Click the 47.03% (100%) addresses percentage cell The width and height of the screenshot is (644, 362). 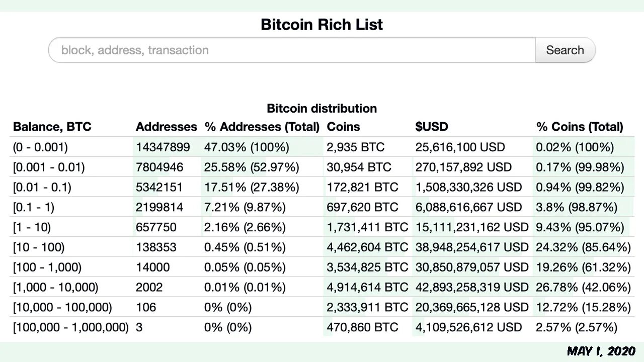pyautogui.click(x=247, y=147)
